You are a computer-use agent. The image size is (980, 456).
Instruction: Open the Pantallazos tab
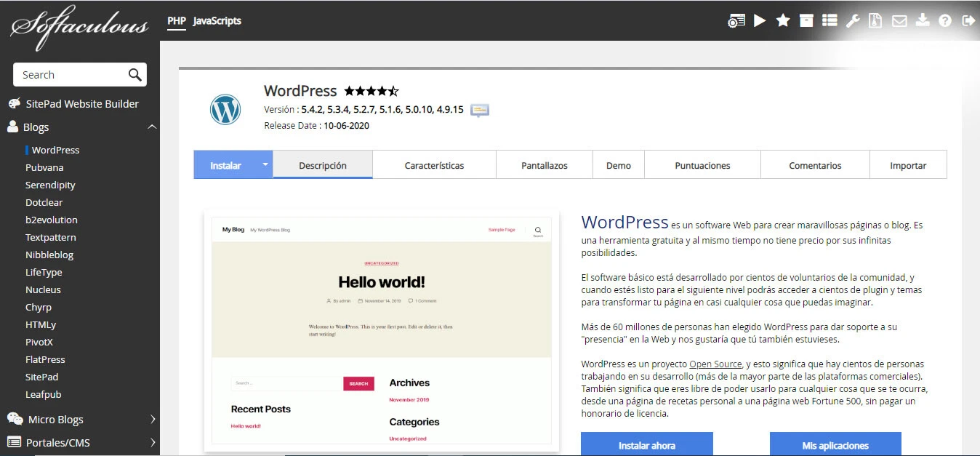pyautogui.click(x=545, y=165)
